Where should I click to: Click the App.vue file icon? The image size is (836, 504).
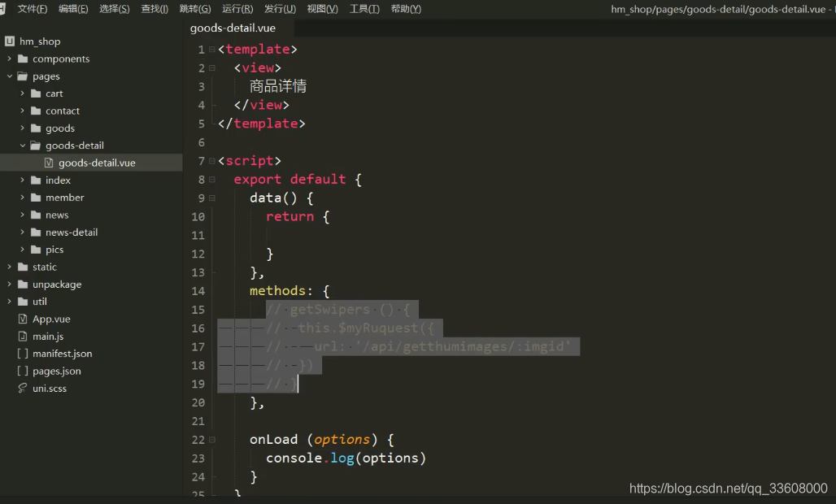(x=23, y=319)
